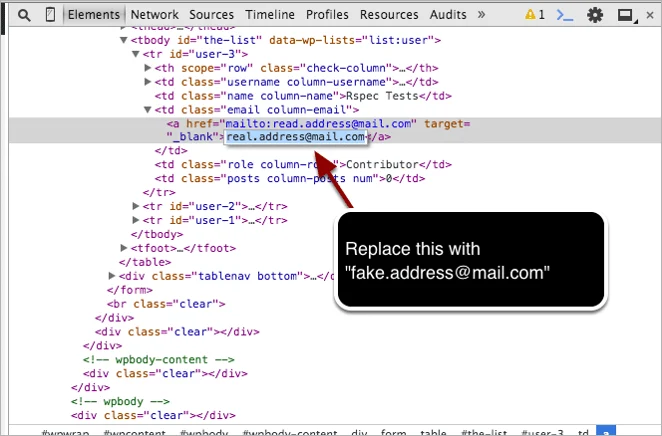This screenshot has width=662, height=436.
Task: Select the closing </td> tag under email
Action: 171,150
